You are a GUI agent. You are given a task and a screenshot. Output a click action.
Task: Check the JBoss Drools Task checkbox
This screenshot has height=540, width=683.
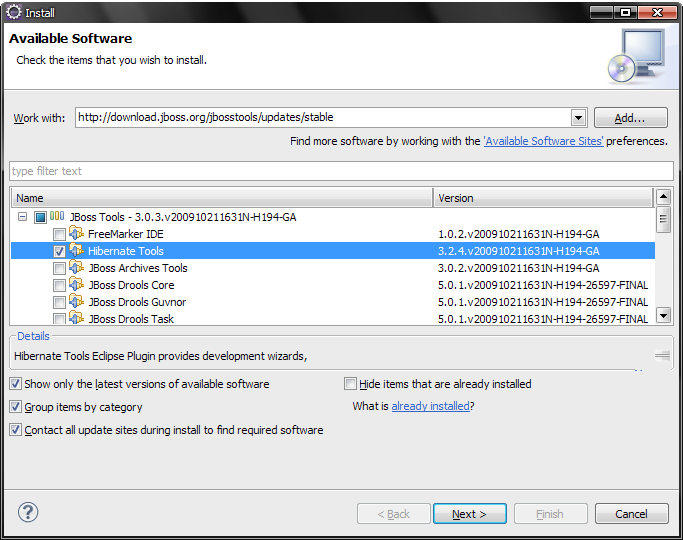click(x=59, y=319)
